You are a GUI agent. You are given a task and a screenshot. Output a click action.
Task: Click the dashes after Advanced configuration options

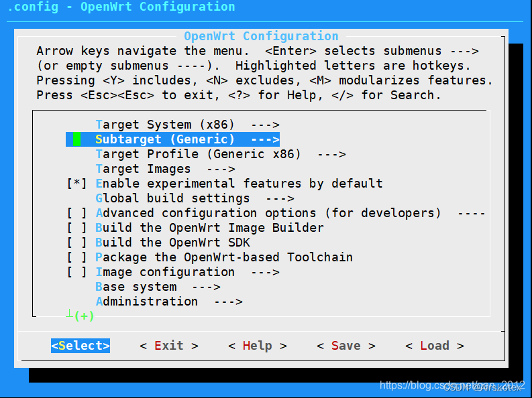click(x=472, y=213)
